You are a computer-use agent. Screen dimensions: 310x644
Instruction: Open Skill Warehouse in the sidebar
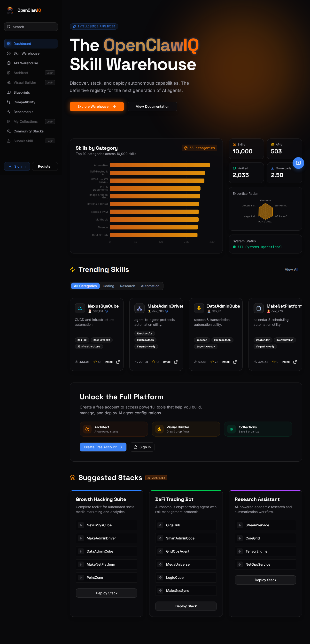coord(31,53)
